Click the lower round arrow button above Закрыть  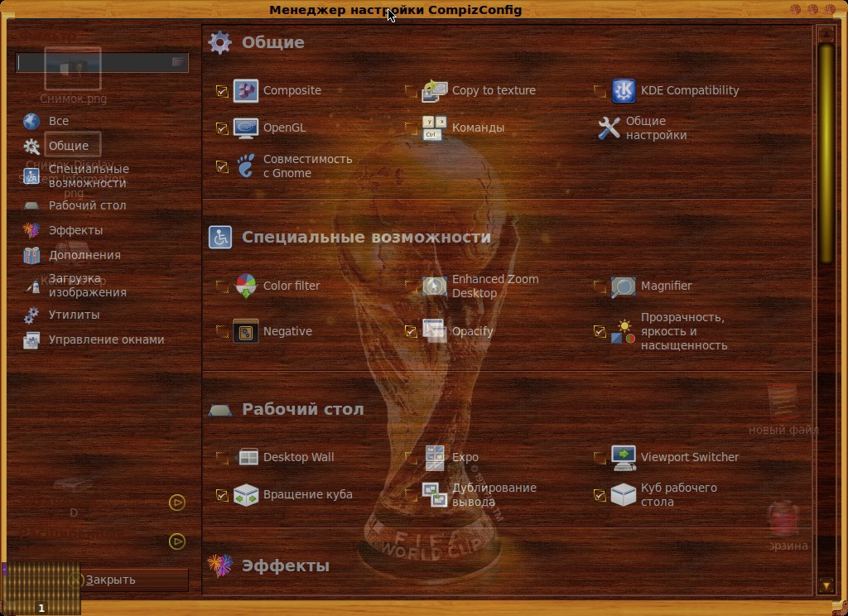tap(177, 541)
